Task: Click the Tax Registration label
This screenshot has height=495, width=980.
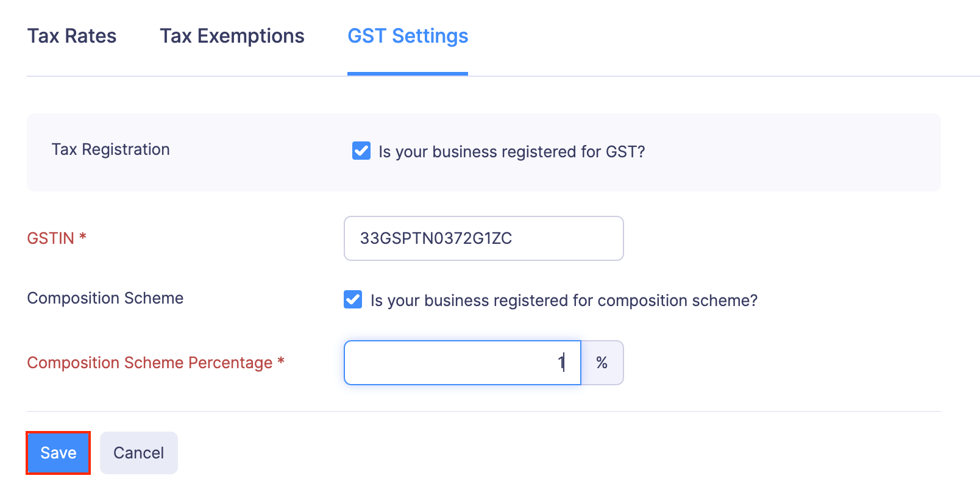Action: [110, 149]
